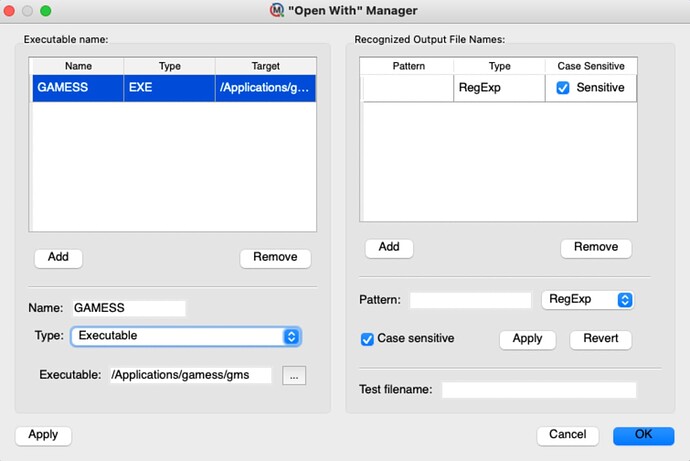Viewport: 690px width, 461px height.
Task: Apply the pattern changes
Action: [x=527, y=339]
